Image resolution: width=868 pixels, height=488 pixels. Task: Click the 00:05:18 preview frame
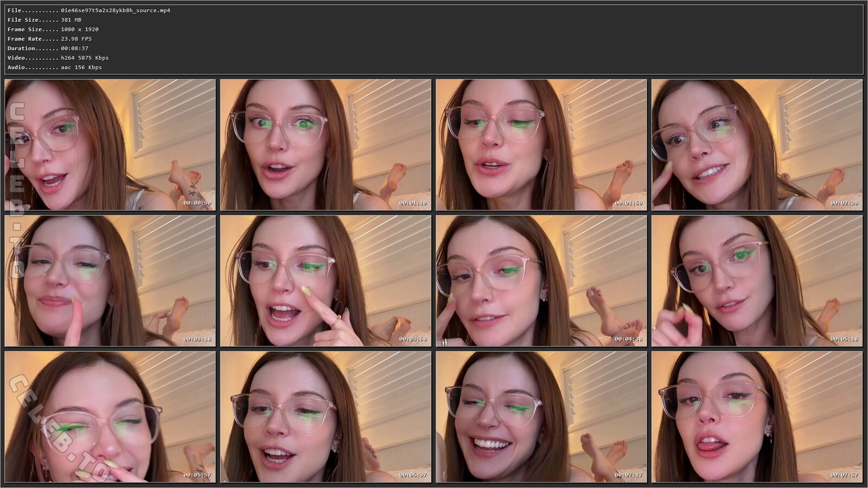pyautogui.click(x=757, y=281)
